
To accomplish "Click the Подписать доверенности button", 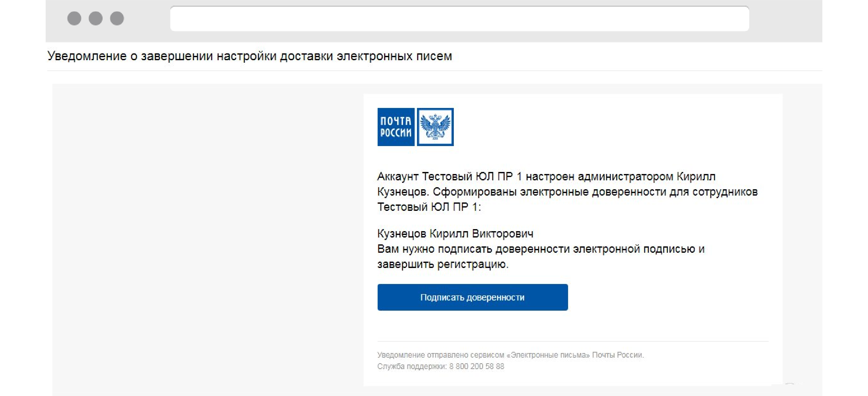I will (472, 297).
